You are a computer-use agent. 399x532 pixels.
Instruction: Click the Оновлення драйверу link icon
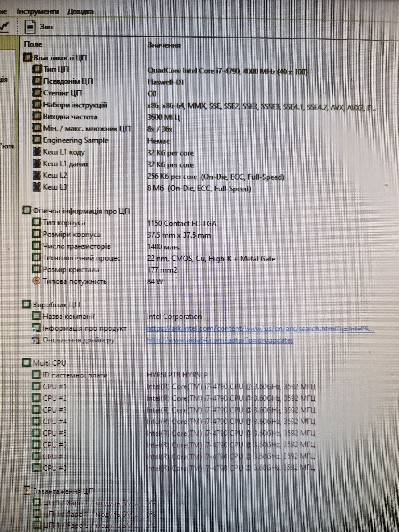[x=36, y=340]
